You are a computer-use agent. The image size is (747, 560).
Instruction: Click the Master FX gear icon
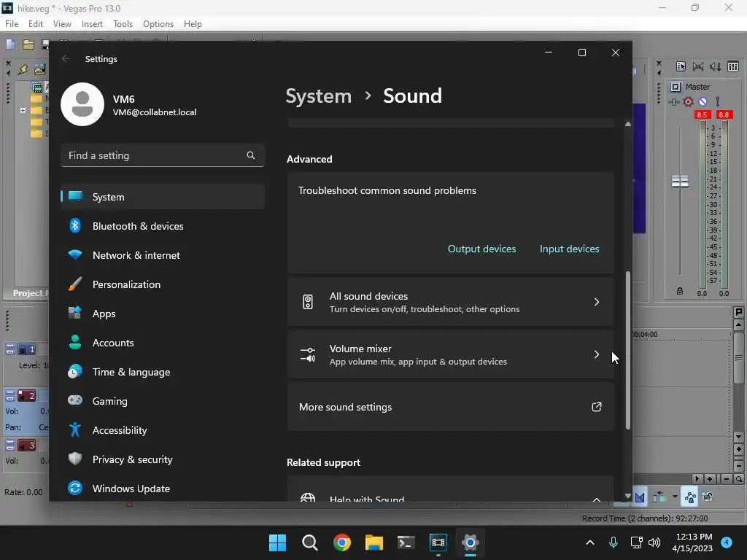688,101
